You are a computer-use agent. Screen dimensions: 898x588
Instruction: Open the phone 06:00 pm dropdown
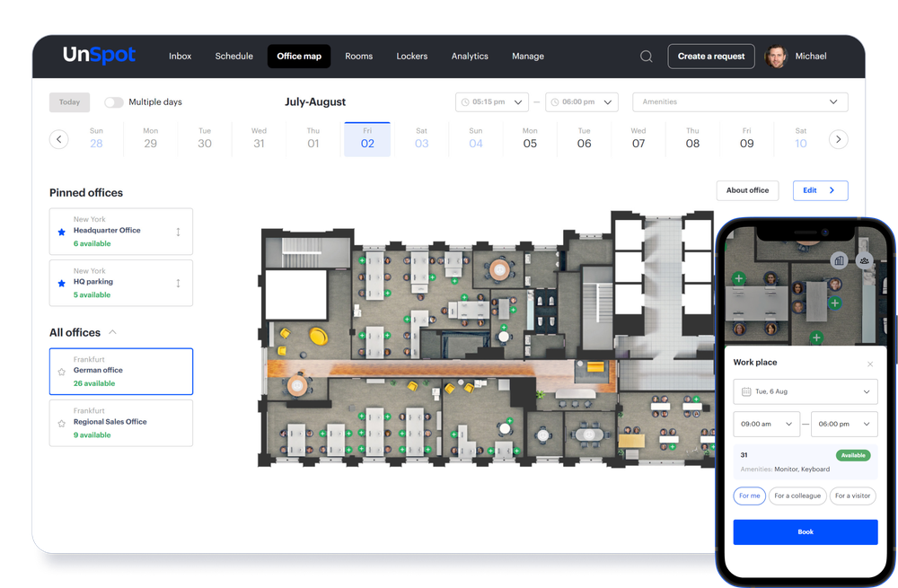pyautogui.click(x=844, y=424)
